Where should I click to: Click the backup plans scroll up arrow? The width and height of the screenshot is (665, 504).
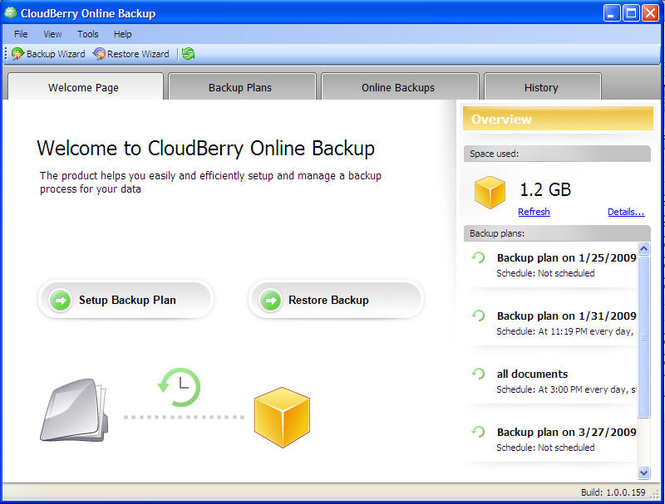(x=644, y=249)
